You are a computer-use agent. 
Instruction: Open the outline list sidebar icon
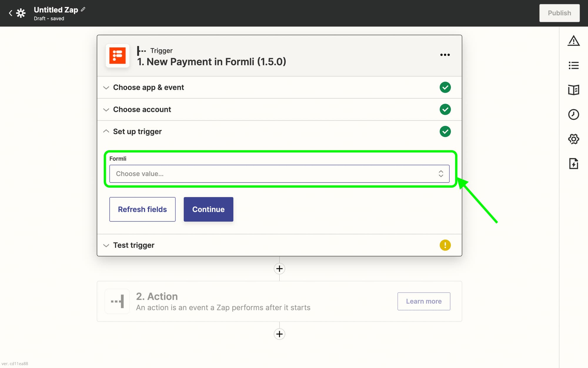[x=573, y=65]
